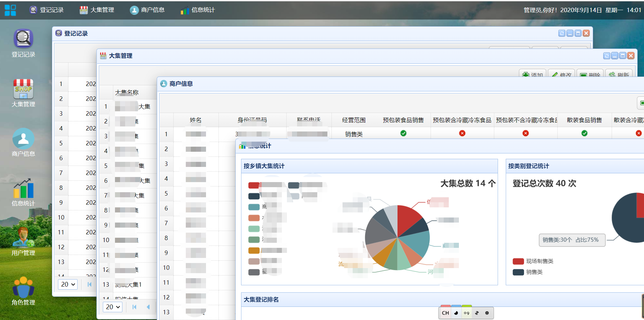Viewport: 644px width, 320px height.
Task: Click red cross under 预包装含冷藏冷冻食品
Action: click(x=462, y=133)
